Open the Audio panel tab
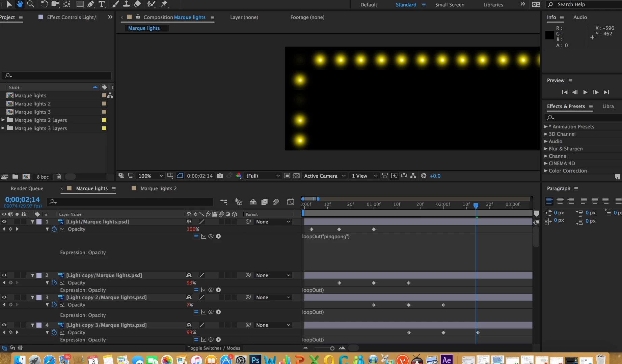The height and width of the screenshot is (364, 622). coord(580,17)
